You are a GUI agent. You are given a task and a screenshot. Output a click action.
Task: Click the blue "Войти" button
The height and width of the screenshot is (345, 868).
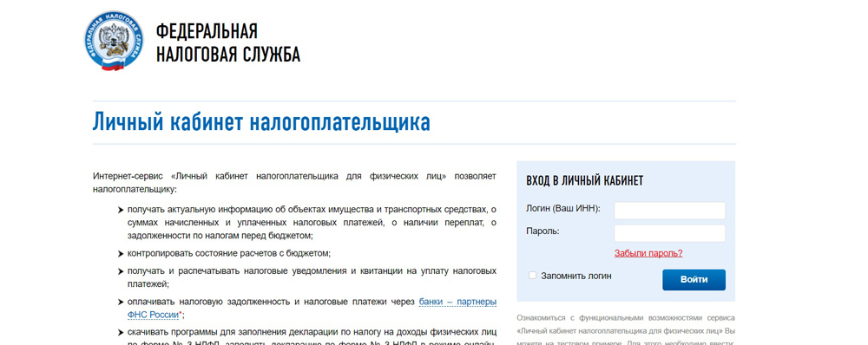tap(694, 280)
